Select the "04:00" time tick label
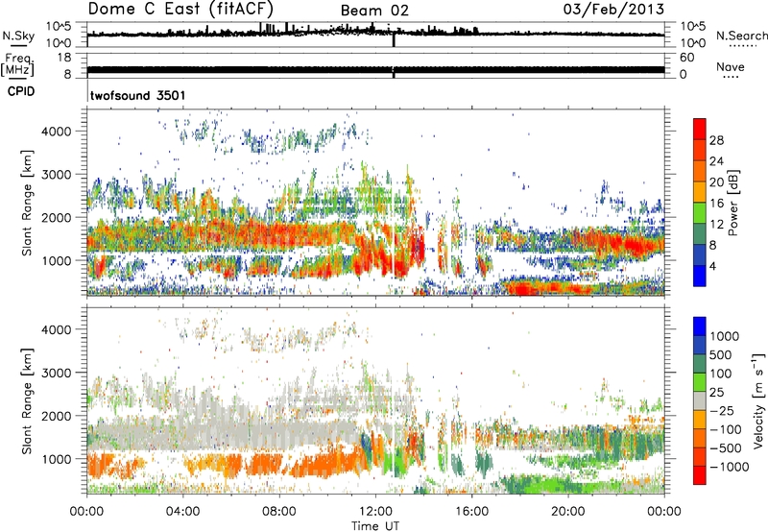Screen dimensions: 768x532 click(x=183, y=512)
